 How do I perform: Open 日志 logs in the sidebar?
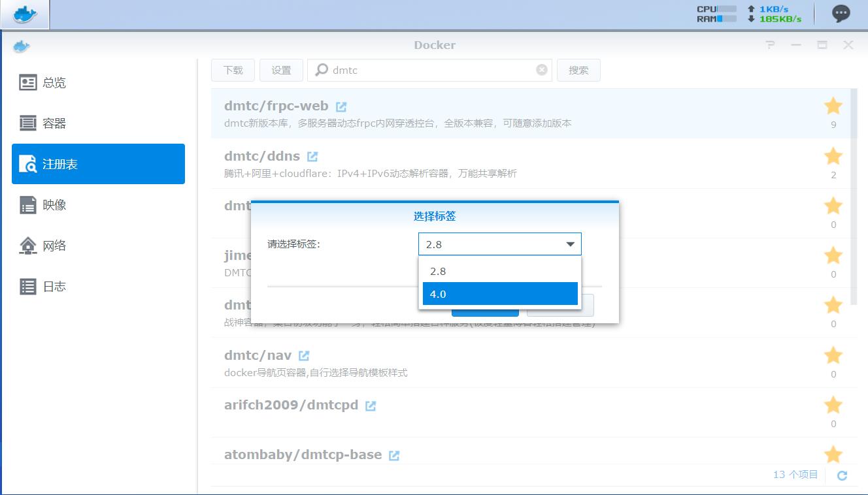click(98, 286)
